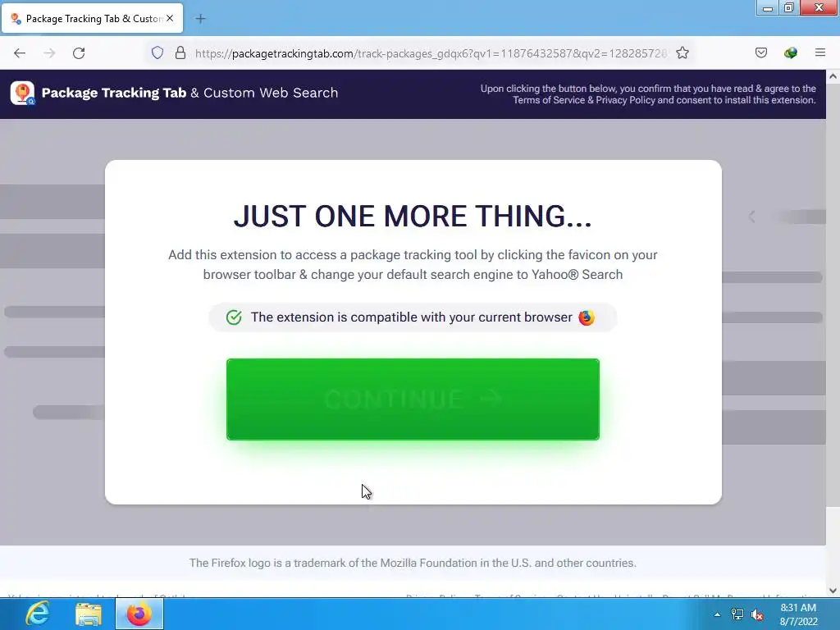Close the Package Tracking Tab browser tab
The image size is (840, 630).
coord(170,18)
